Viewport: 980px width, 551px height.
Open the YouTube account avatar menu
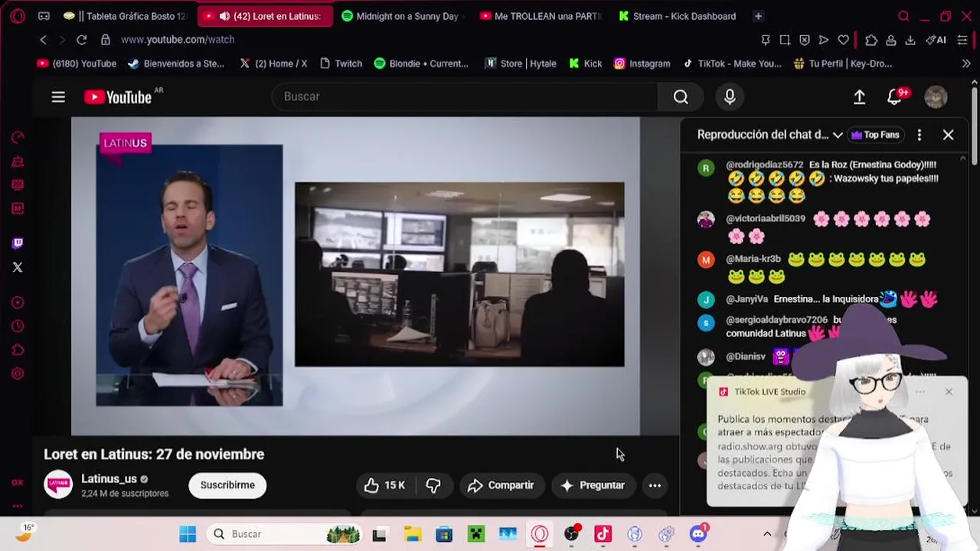tap(936, 96)
